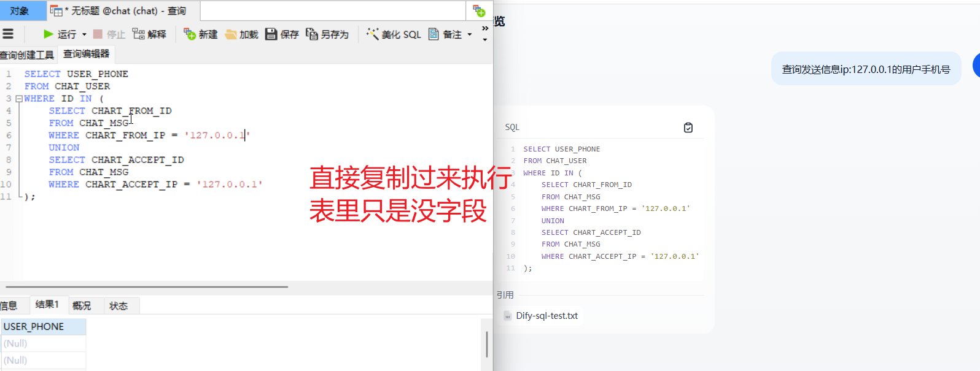The image size is (980, 371).
Task: Switch to the 对象 tab
Action: point(22,10)
